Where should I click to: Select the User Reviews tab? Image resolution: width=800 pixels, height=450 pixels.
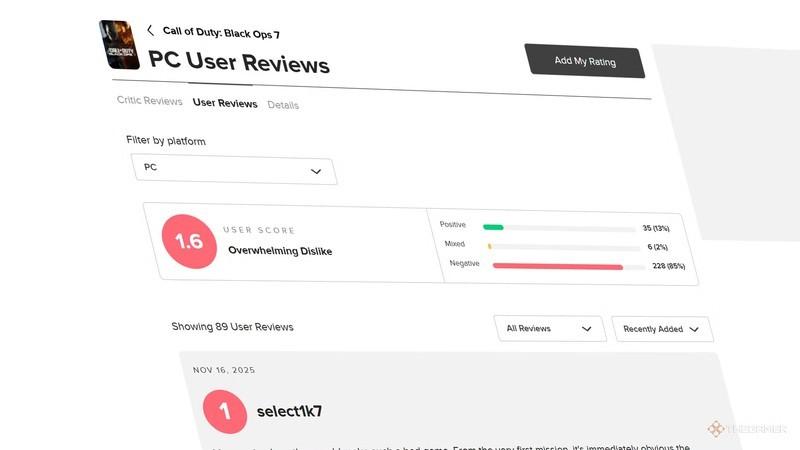tap(225, 103)
